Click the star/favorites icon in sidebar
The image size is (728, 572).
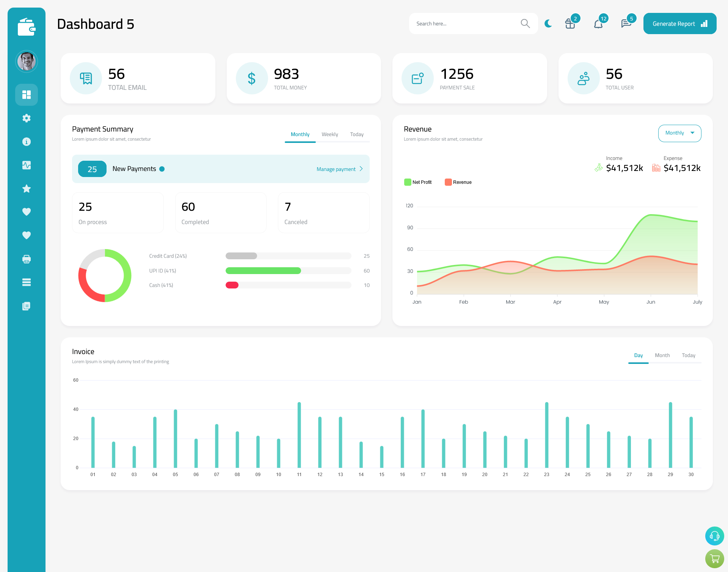pyautogui.click(x=27, y=189)
